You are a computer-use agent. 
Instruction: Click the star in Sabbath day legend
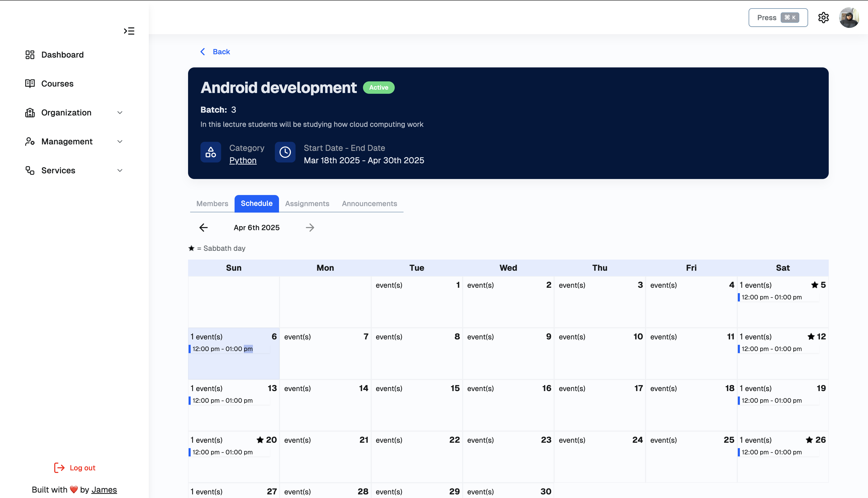(191, 248)
